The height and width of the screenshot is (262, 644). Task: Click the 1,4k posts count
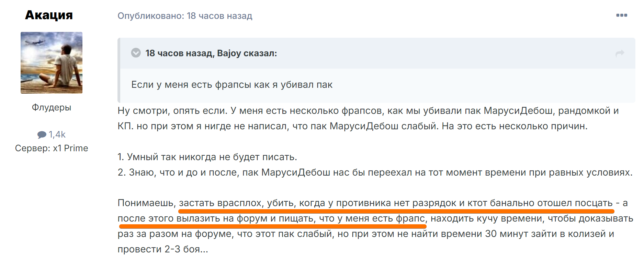[57, 134]
